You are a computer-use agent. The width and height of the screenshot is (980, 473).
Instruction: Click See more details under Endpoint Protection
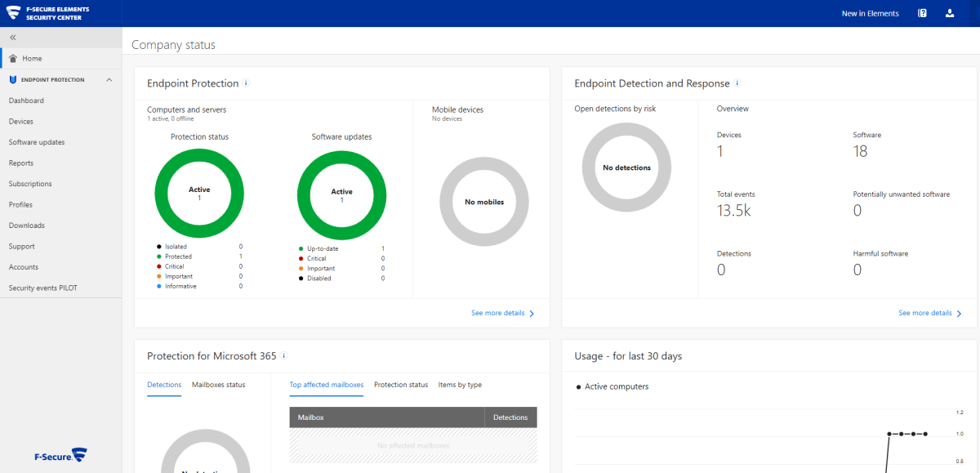(497, 313)
